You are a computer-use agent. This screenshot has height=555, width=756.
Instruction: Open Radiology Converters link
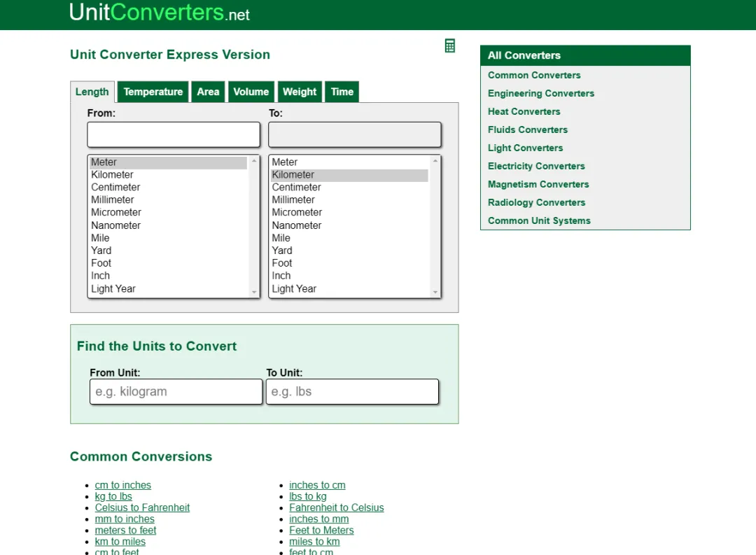tap(536, 202)
